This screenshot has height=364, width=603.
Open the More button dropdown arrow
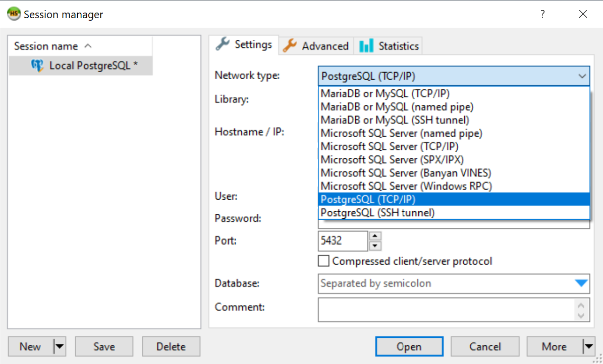pos(589,347)
